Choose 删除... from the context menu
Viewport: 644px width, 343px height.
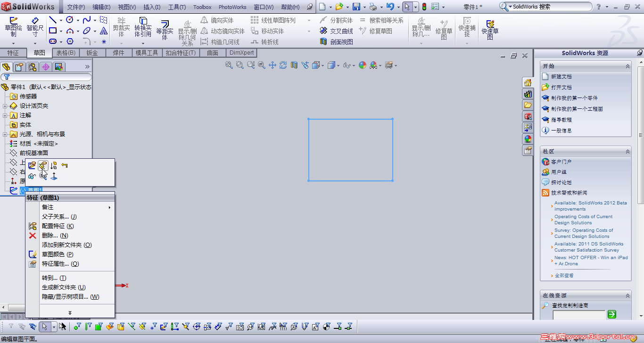coord(70,236)
